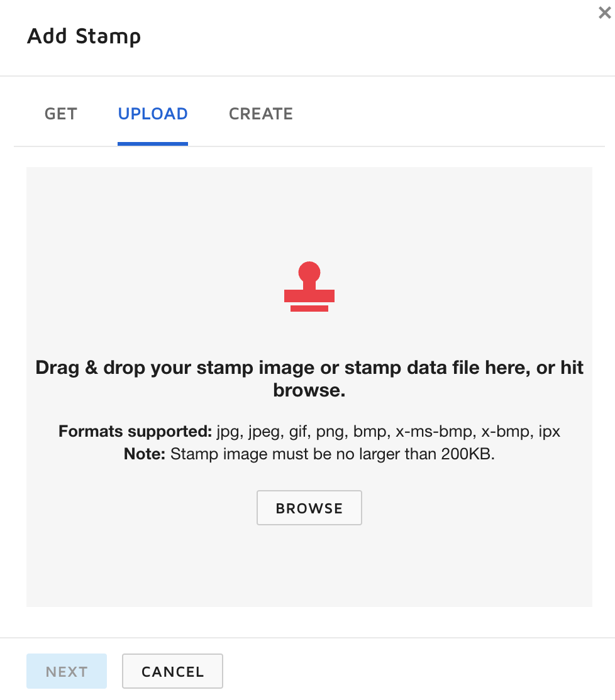Screen dimensions: 615x700
Task: Click the "Add Stamp" dialog title
Action: click(x=84, y=36)
